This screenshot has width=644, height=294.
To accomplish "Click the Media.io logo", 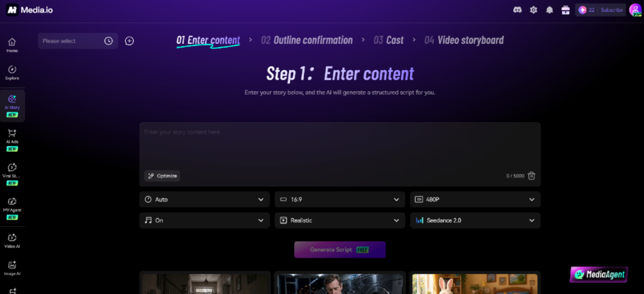I will 30,10.
